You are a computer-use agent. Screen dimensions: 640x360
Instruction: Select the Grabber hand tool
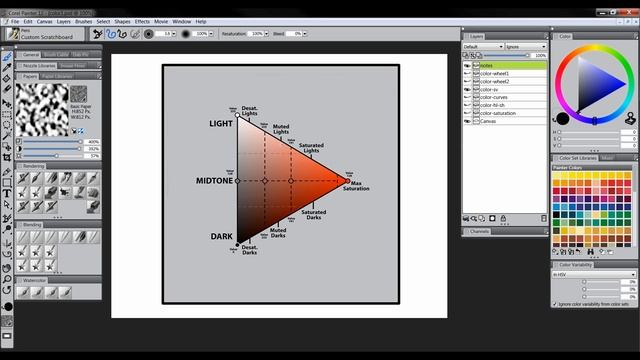click(x=7, y=269)
